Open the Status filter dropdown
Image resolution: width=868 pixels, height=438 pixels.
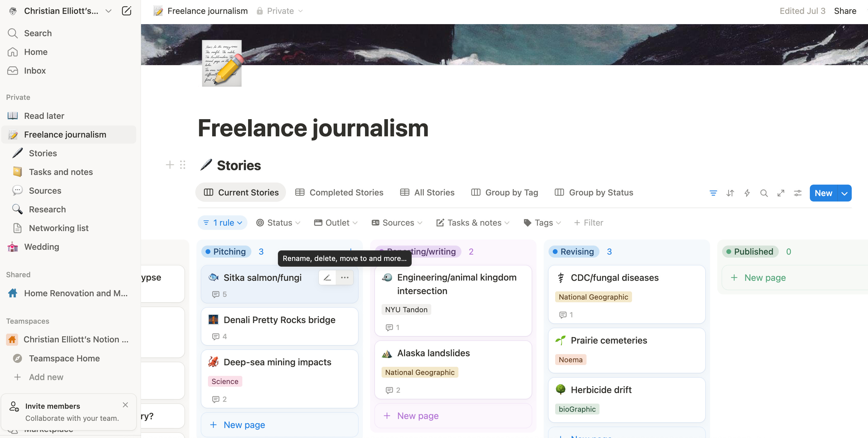point(278,223)
